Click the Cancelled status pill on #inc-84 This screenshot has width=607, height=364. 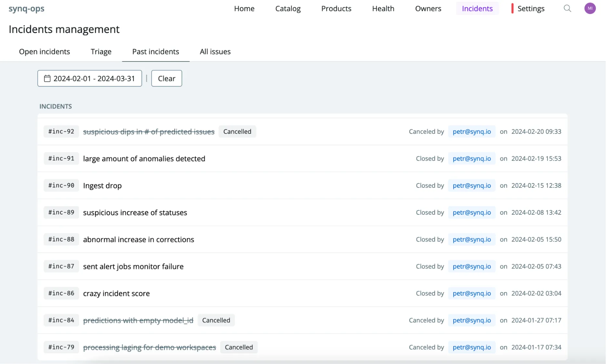point(216,320)
